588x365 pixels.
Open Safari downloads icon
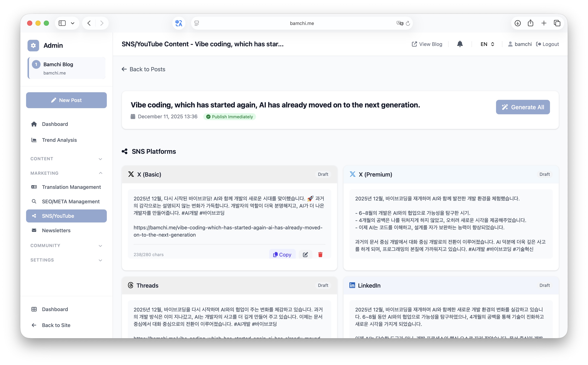tap(517, 23)
